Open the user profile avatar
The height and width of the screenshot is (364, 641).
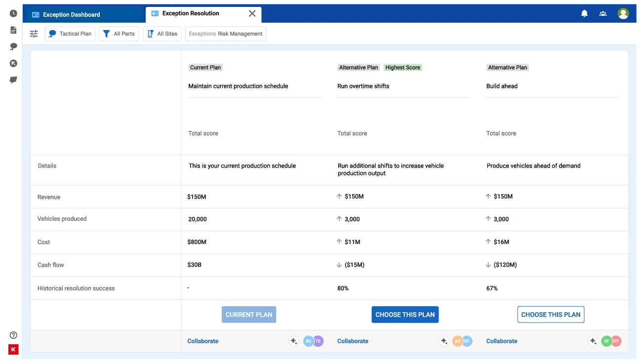click(623, 14)
